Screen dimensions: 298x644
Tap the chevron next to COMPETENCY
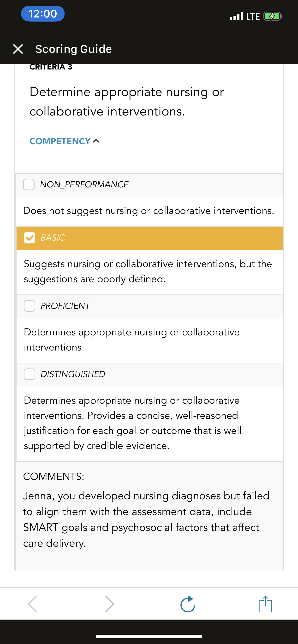pos(96,141)
